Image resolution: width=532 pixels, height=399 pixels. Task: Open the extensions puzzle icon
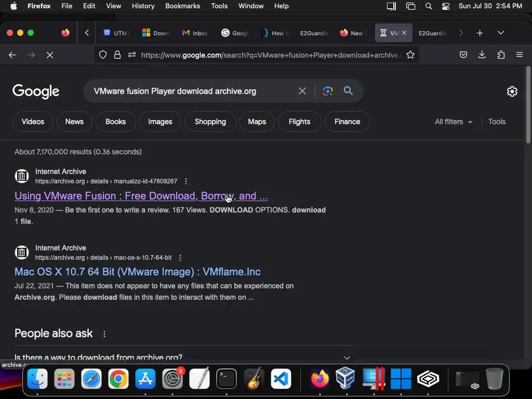(501, 55)
